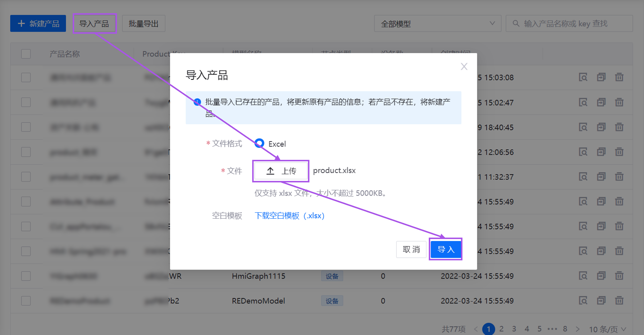Delete trash icon for the 11:32:37 row

[x=619, y=177]
